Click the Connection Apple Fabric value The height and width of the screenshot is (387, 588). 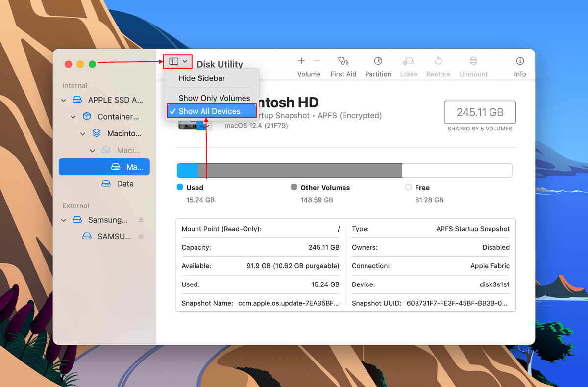click(x=490, y=266)
